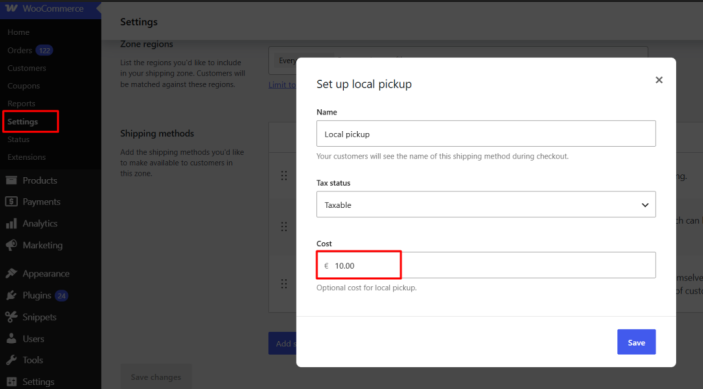Image resolution: width=703 pixels, height=389 pixels.
Task: Click the WooCommerce logo icon
Action: coord(11,9)
